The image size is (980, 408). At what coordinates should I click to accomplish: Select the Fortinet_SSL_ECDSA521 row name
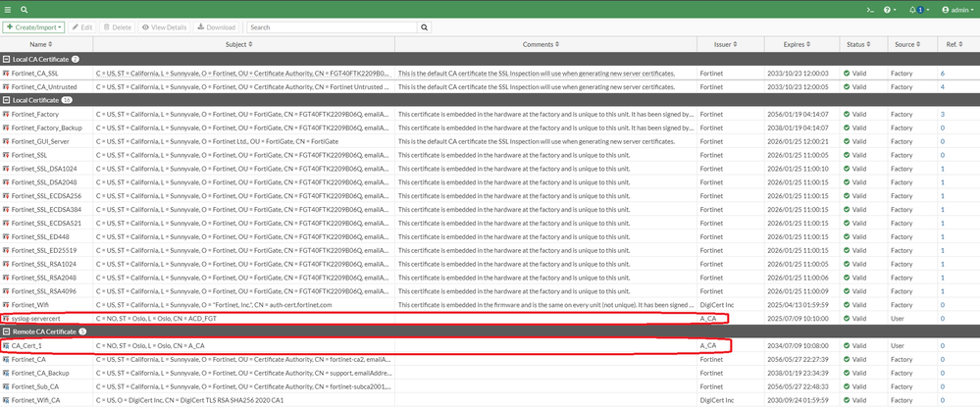click(44, 223)
